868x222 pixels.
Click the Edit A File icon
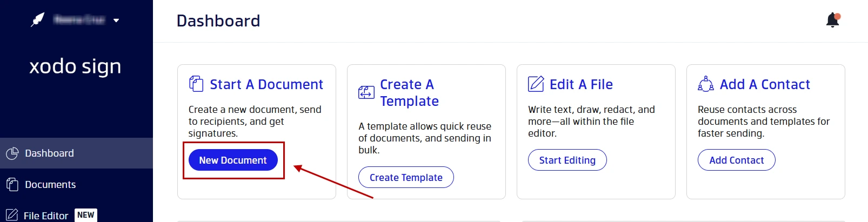point(536,84)
